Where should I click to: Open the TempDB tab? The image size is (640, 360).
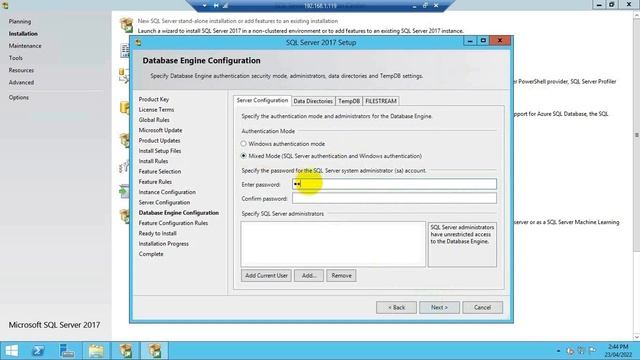point(349,101)
